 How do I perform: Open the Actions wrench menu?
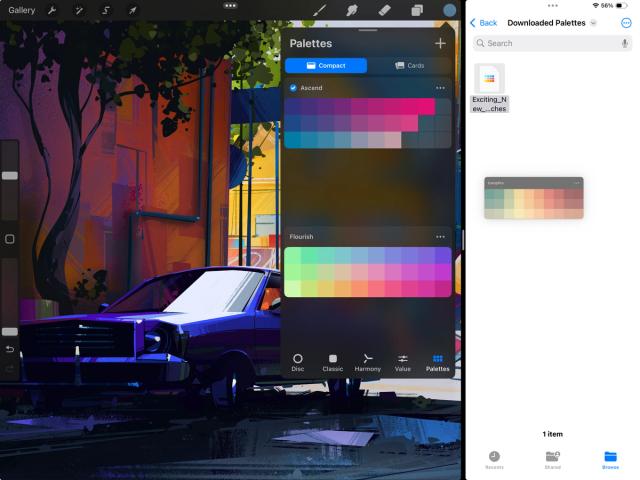click(52, 10)
